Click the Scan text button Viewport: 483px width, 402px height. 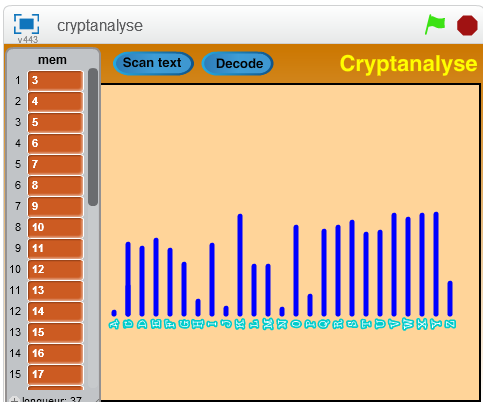pyautogui.click(x=153, y=63)
